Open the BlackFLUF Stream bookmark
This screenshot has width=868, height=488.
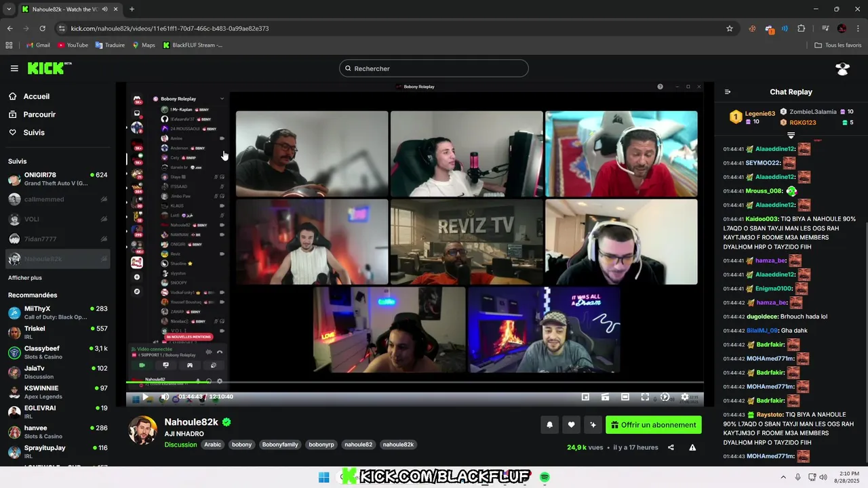click(193, 45)
